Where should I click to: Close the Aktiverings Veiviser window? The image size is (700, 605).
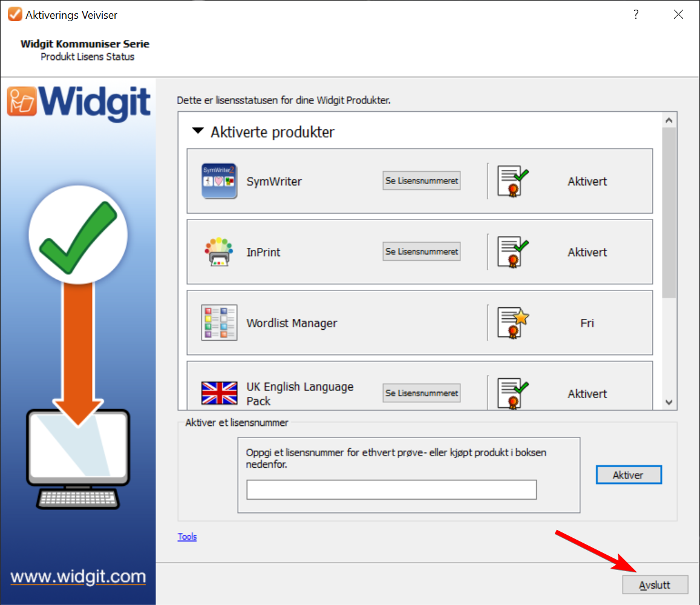click(678, 15)
